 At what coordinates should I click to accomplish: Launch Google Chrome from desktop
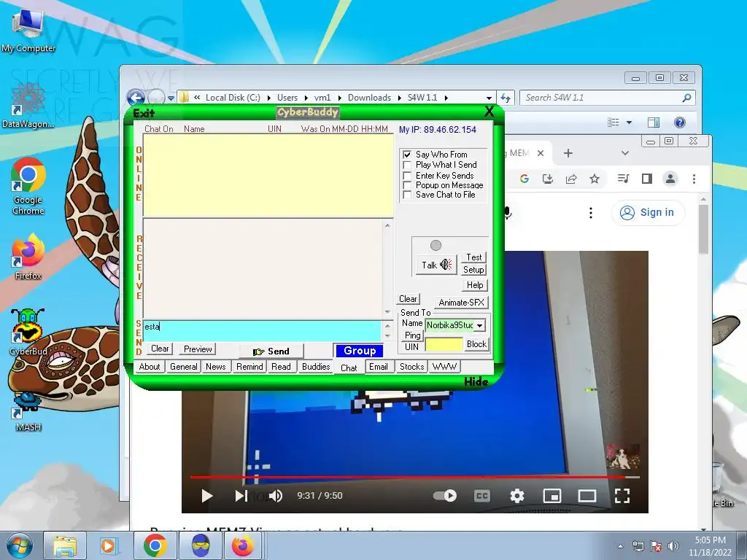pyautogui.click(x=28, y=186)
